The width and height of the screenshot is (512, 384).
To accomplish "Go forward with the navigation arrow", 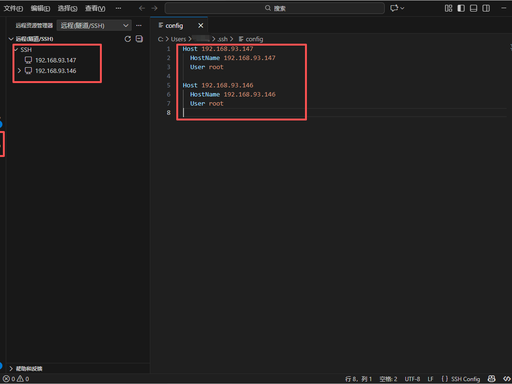I will 154,8.
